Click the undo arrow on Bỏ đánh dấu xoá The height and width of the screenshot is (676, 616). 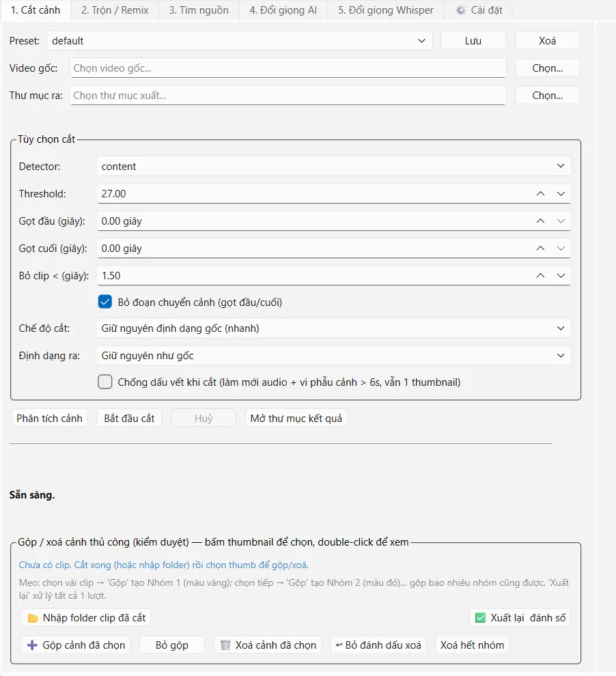[x=339, y=645]
